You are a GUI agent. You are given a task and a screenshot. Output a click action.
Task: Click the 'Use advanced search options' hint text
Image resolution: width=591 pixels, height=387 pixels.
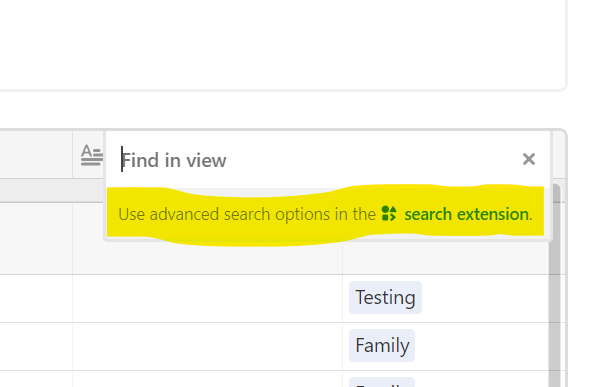(247, 214)
